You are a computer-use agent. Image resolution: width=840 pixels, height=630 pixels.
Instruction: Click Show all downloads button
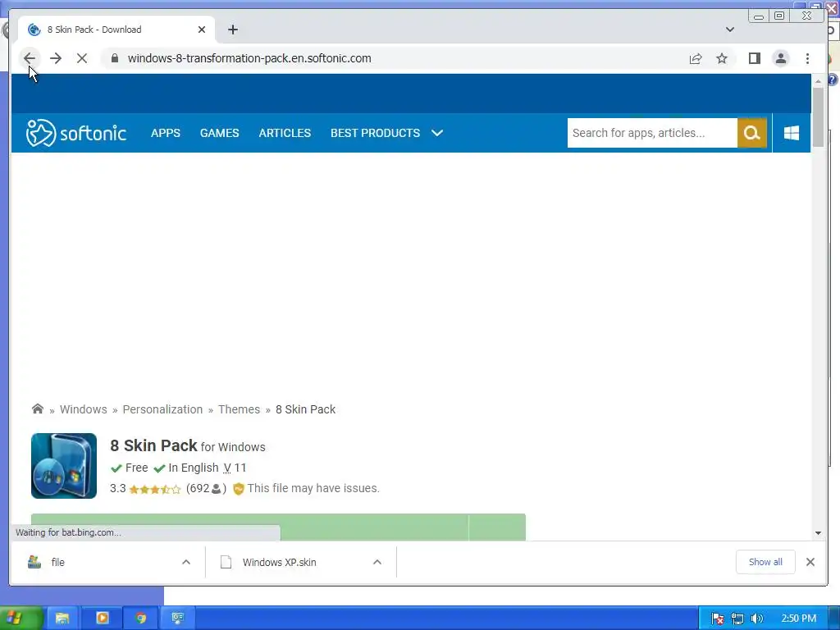765,563
